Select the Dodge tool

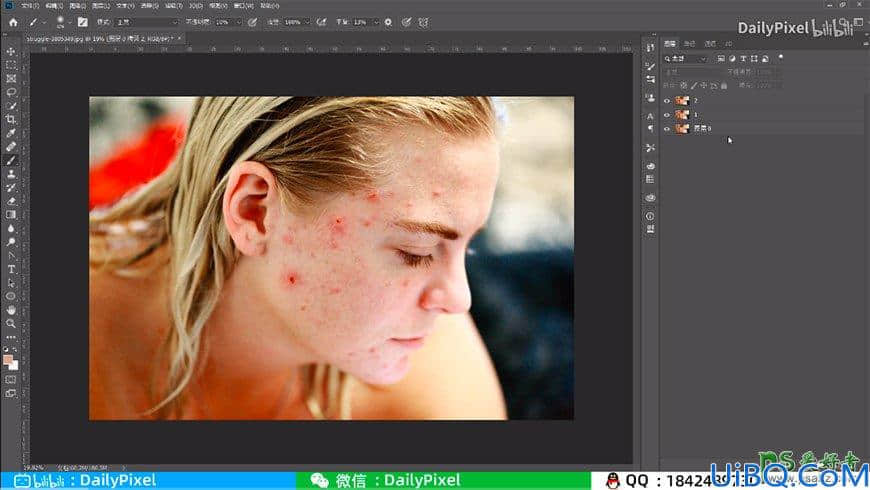pos(11,242)
